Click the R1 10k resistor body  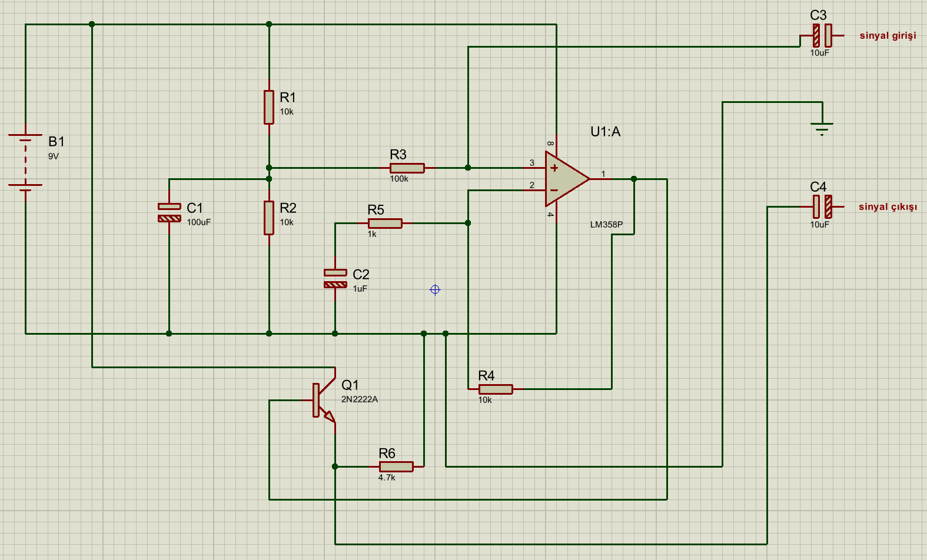click(269, 107)
